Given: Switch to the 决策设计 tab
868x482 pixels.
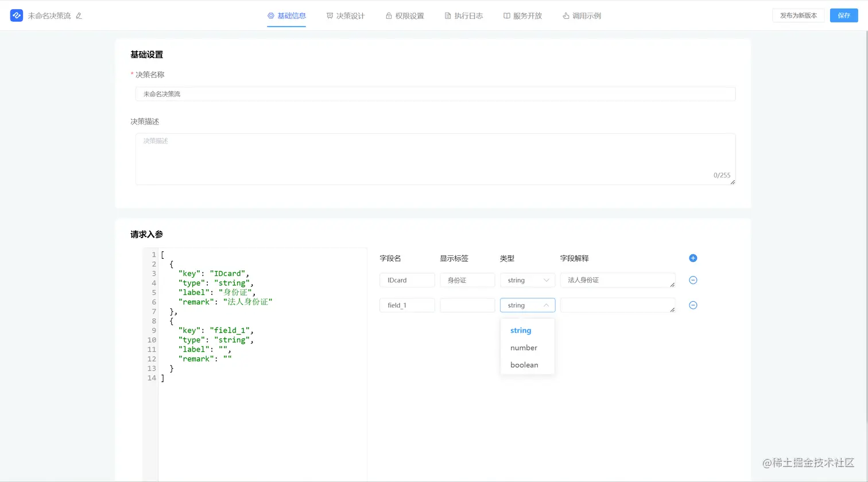Looking at the screenshot, I should click(346, 16).
